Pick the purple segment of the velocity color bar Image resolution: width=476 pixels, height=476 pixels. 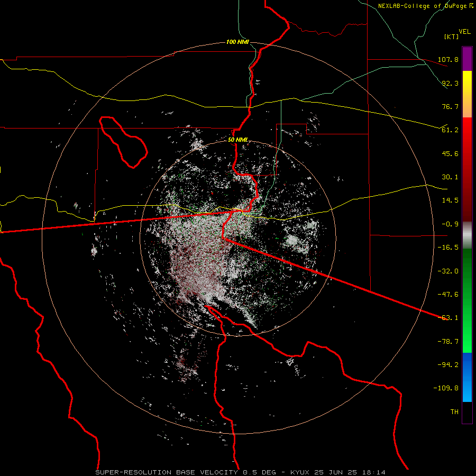coord(467,59)
